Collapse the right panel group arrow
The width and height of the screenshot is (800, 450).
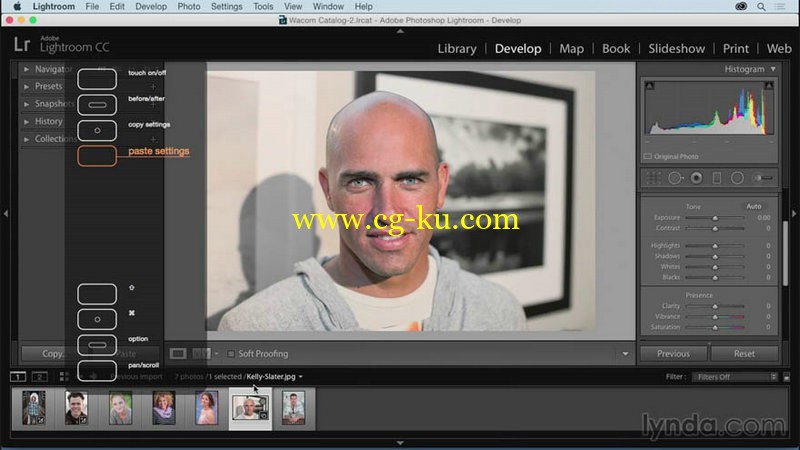[x=794, y=213]
